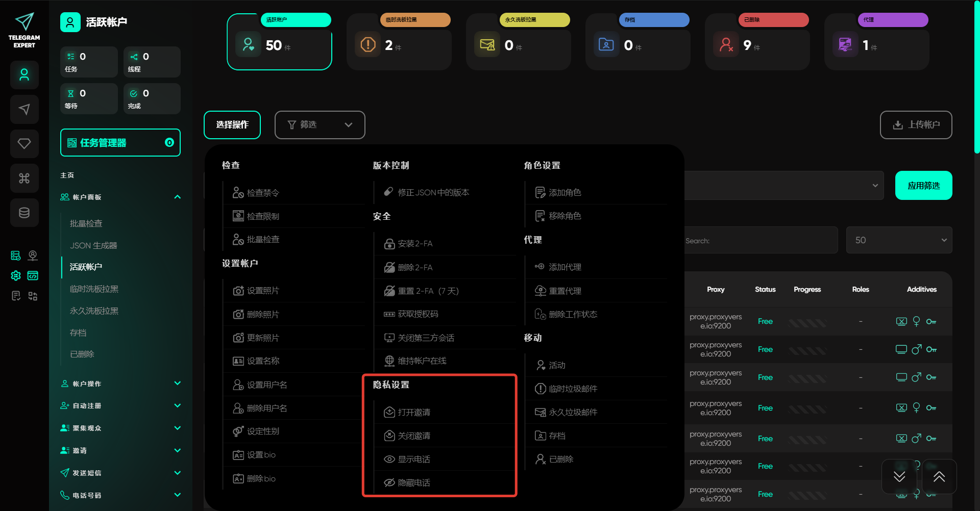Click the settings gear icon in sidebar
The image size is (980, 511).
(x=16, y=276)
